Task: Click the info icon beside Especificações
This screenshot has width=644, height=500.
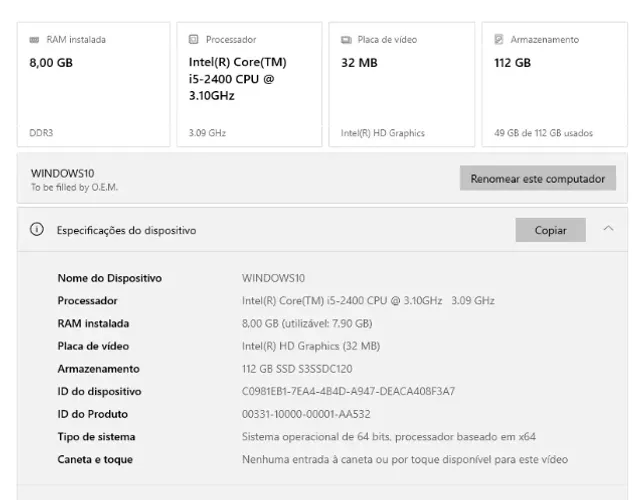Action: 37,229
